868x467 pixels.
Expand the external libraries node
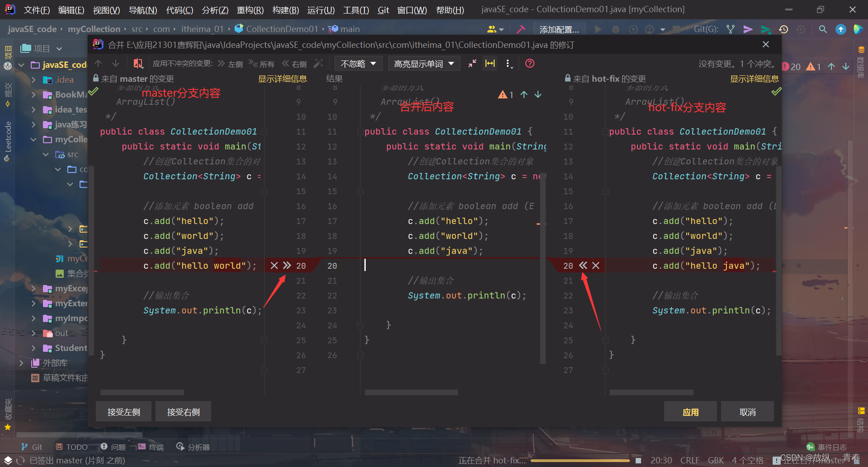pyautogui.click(x=21, y=363)
